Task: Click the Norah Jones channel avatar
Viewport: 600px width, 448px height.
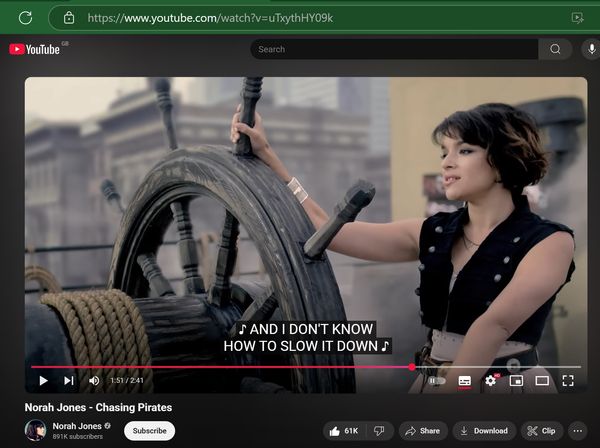Action: [36, 430]
